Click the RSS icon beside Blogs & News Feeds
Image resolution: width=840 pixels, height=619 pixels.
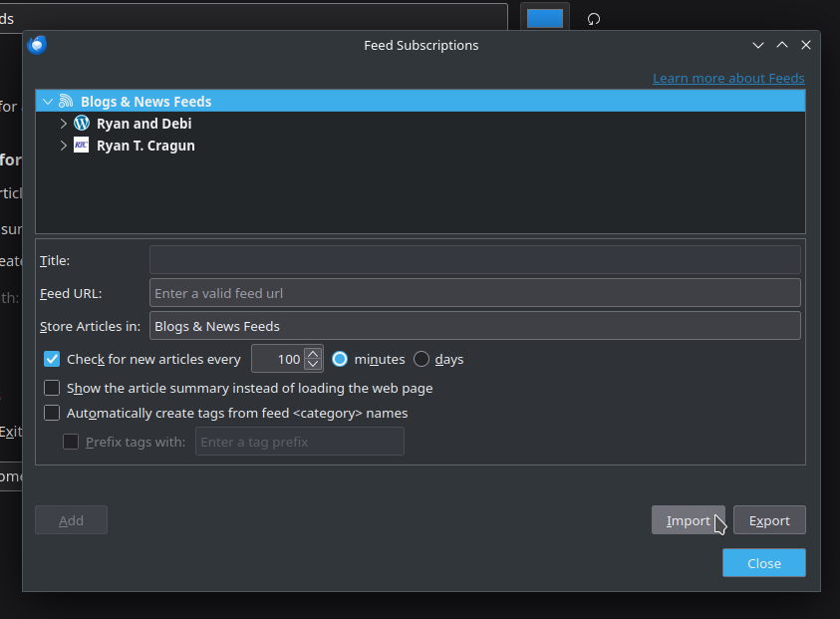click(x=66, y=102)
